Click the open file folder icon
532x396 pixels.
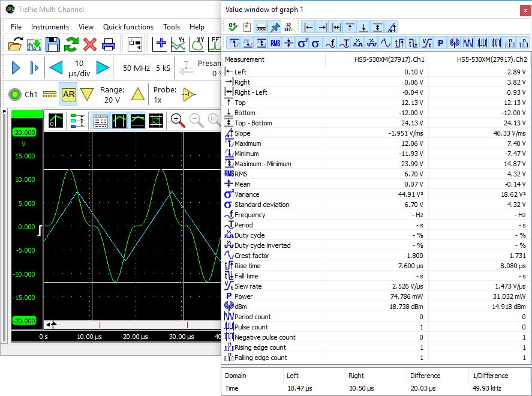click(16, 44)
